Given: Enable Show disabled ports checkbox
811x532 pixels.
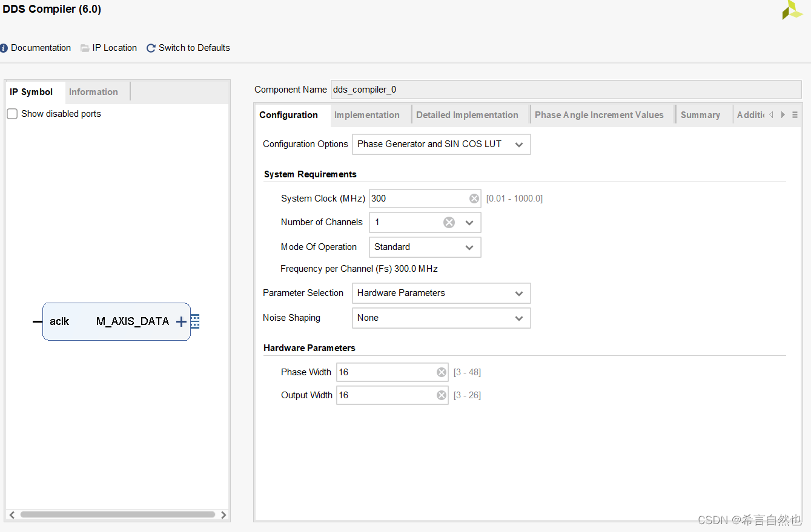Looking at the screenshot, I should tap(12, 114).
